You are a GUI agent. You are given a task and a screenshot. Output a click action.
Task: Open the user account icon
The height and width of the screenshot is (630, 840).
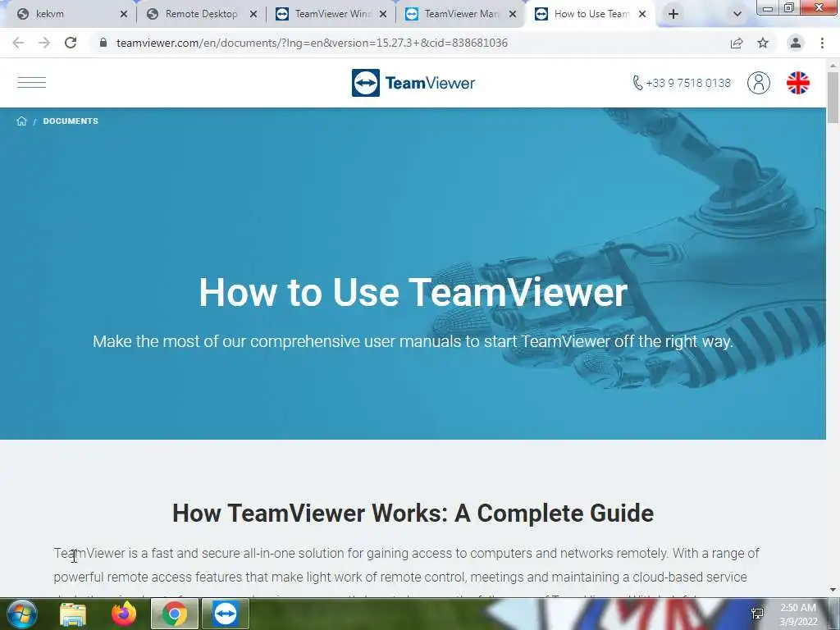[x=759, y=83]
